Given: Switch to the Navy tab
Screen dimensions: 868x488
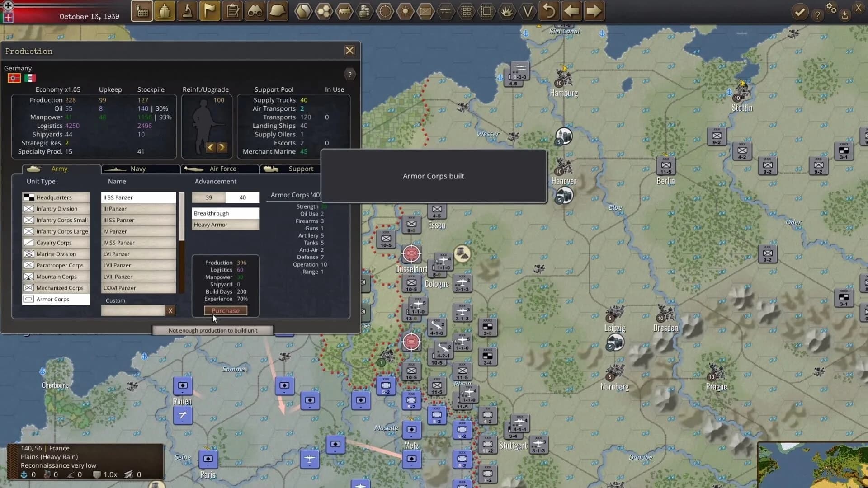Looking at the screenshot, I should (137, 169).
